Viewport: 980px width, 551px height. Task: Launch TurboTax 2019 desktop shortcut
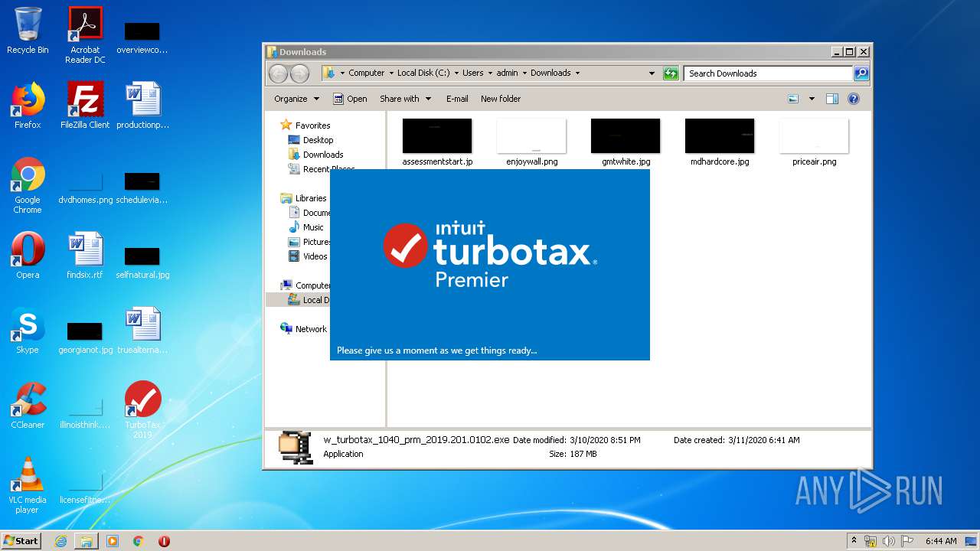pos(143,410)
